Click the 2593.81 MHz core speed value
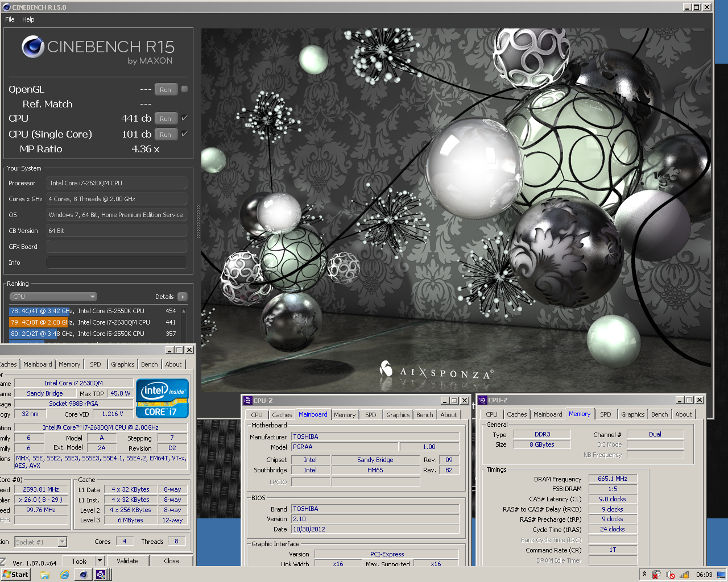Image resolution: width=728 pixels, height=582 pixels. click(41, 489)
